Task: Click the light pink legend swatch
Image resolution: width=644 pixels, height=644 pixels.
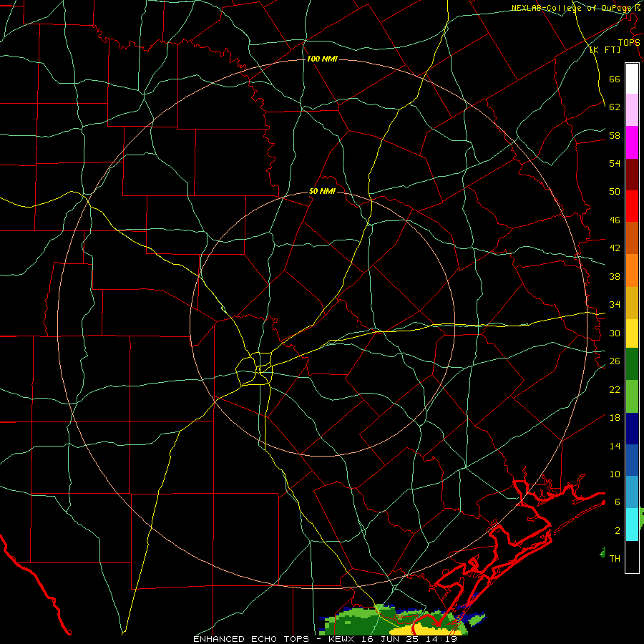Action: (x=632, y=110)
